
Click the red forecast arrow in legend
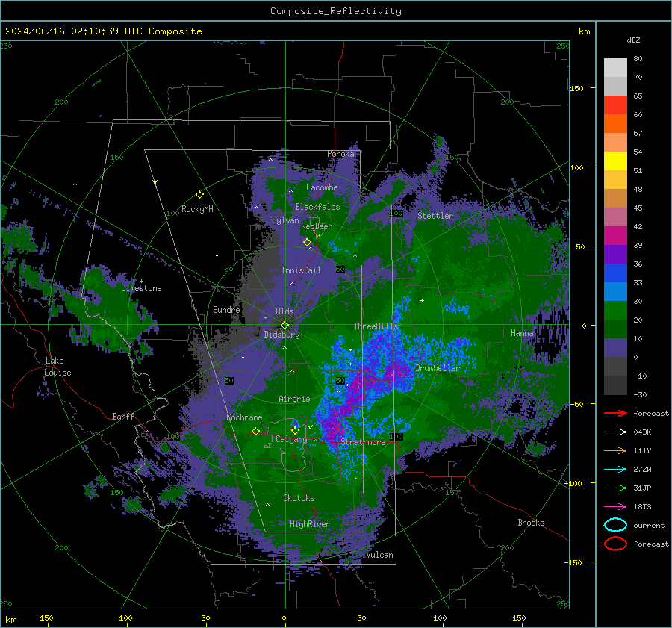click(x=615, y=413)
